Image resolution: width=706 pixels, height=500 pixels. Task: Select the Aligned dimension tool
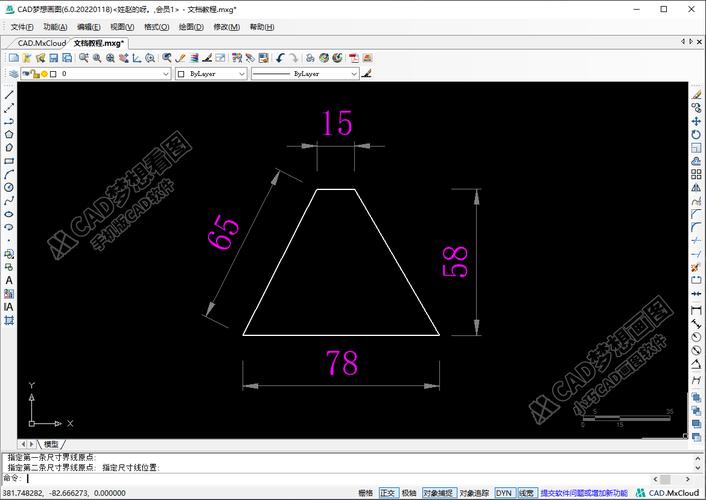pos(696,323)
